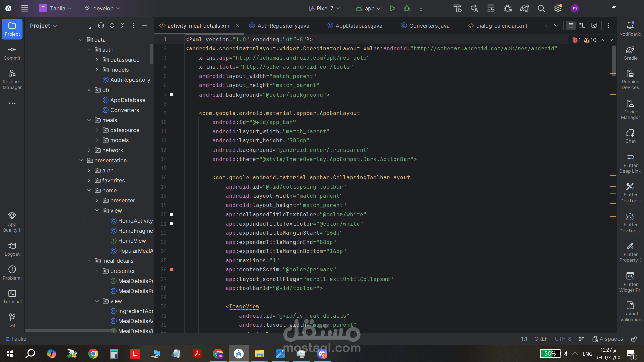Switch editor to Split view mode
The height and width of the screenshot is (362, 644).
[582, 25]
